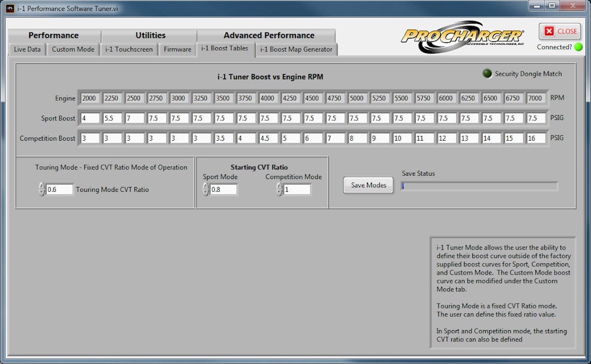The image size is (591, 364).
Task: Click the Save Status progress bar
Action: pyautogui.click(x=479, y=186)
